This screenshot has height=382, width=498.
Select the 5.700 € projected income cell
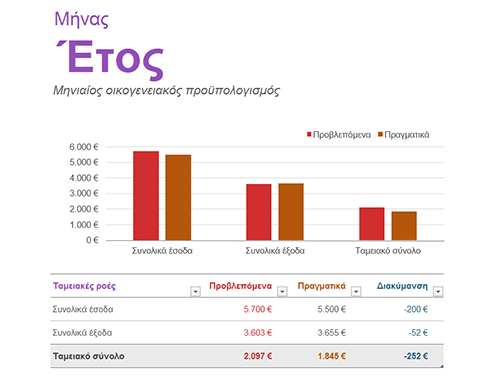coord(258,309)
